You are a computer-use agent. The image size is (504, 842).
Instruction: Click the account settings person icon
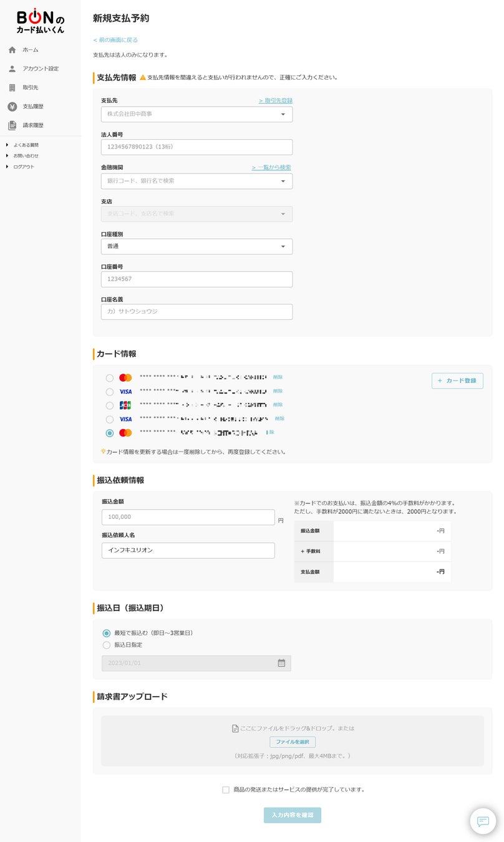click(12, 69)
